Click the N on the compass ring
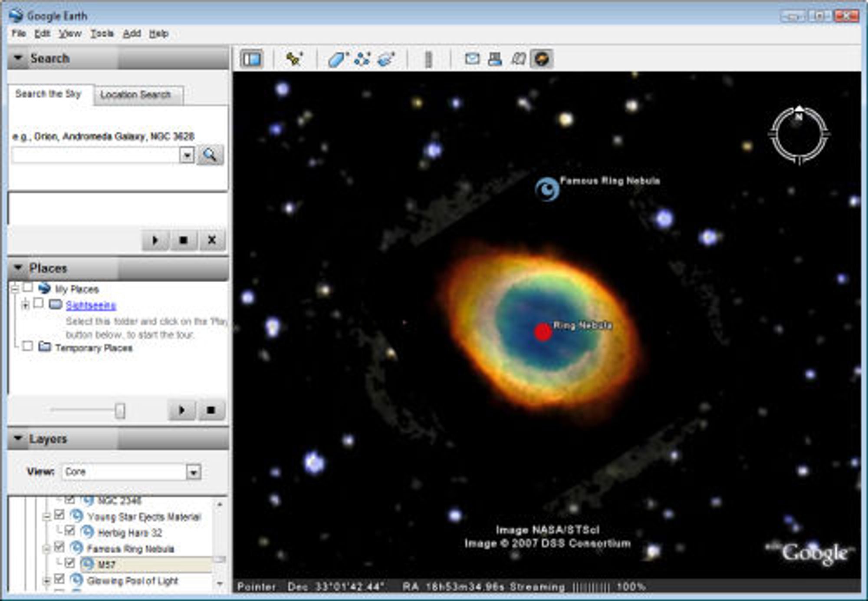 pyautogui.click(x=799, y=117)
